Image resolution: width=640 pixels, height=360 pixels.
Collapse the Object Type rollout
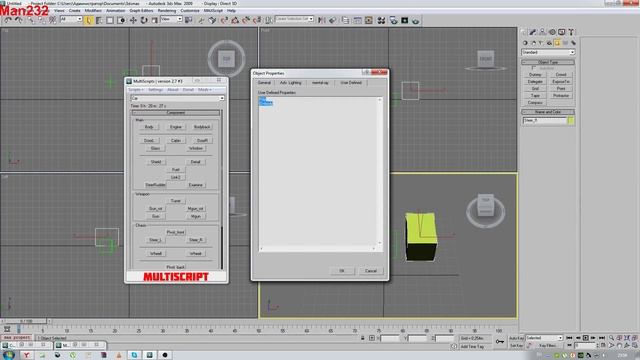(x=548, y=62)
